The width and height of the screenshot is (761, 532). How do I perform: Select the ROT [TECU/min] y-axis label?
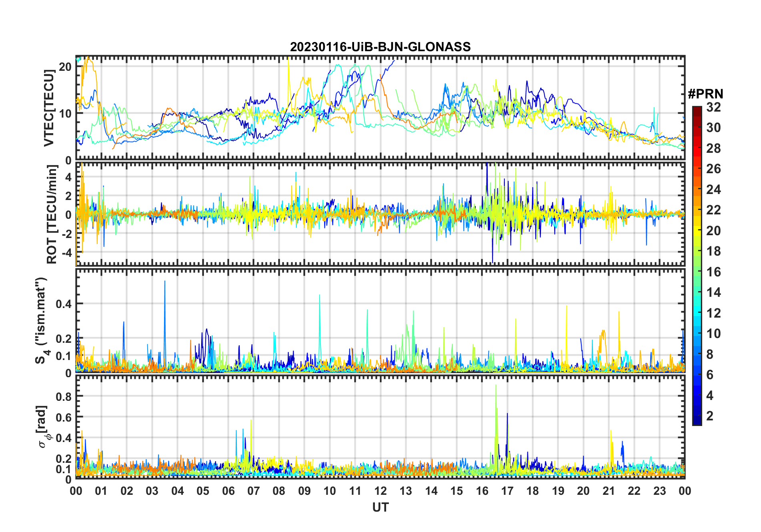pyautogui.click(x=52, y=214)
